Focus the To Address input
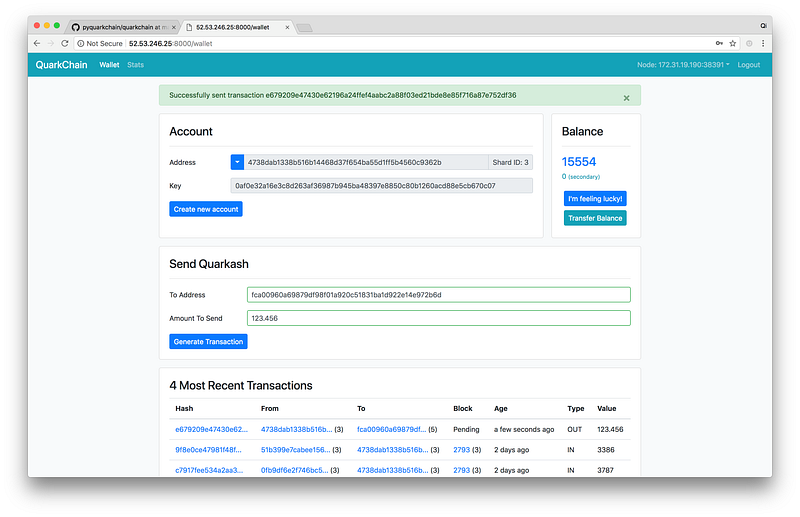The width and height of the screenshot is (800, 517). (439, 295)
